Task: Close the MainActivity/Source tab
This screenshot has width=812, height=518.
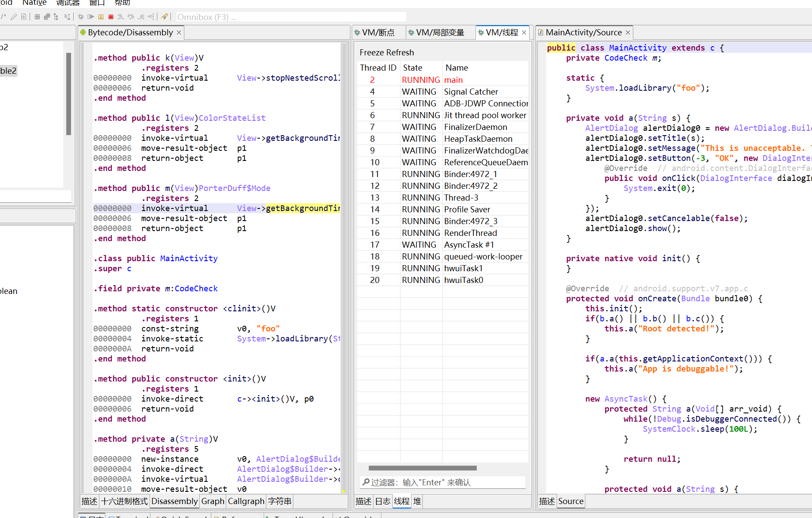Action: click(x=628, y=33)
